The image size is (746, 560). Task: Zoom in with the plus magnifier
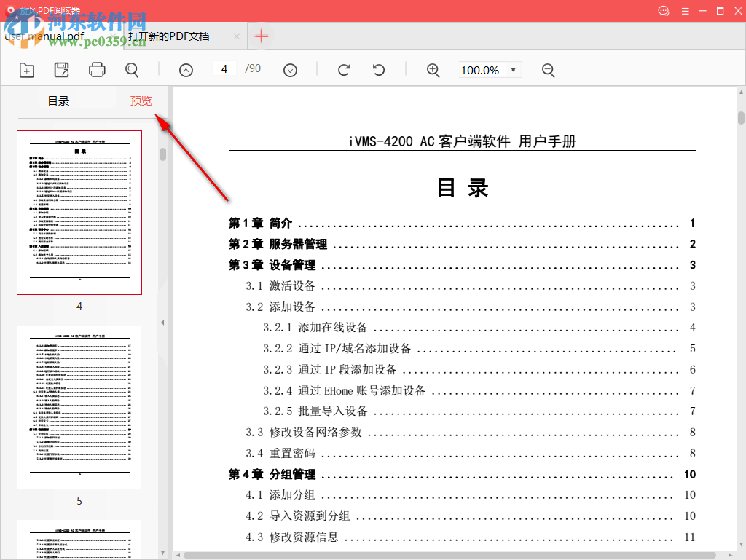(x=433, y=70)
